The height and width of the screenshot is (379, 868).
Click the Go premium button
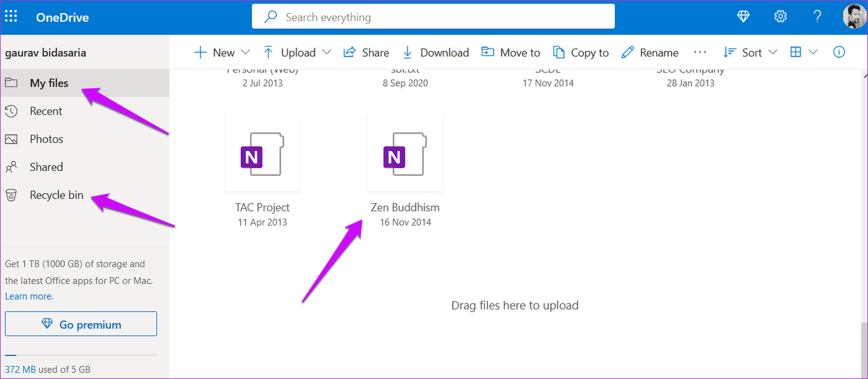81,324
